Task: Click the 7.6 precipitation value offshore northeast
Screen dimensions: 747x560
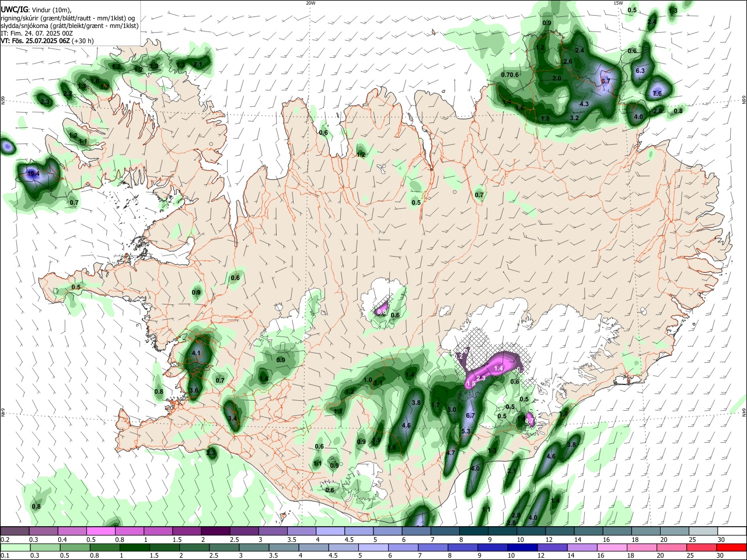Action: pyautogui.click(x=657, y=93)
